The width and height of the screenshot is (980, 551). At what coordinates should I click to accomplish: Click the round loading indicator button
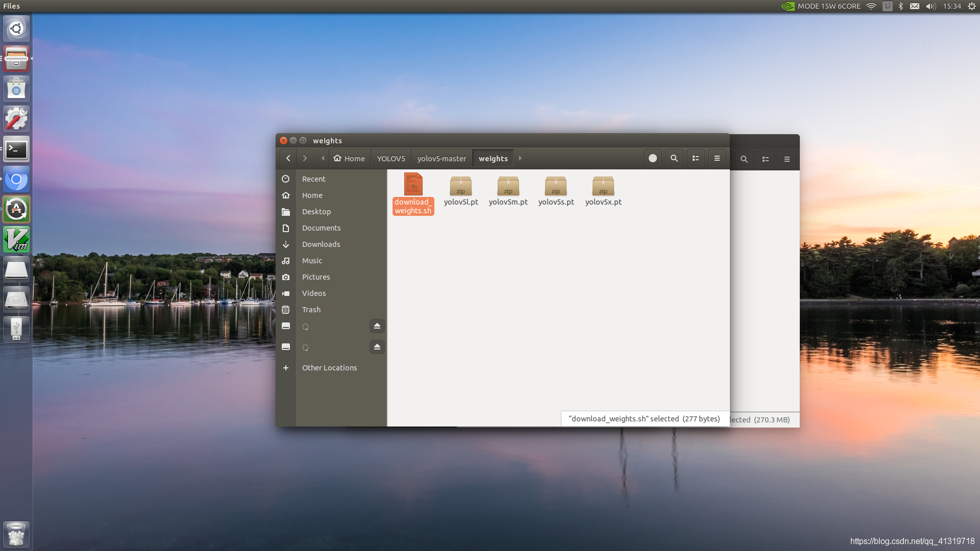652,158
